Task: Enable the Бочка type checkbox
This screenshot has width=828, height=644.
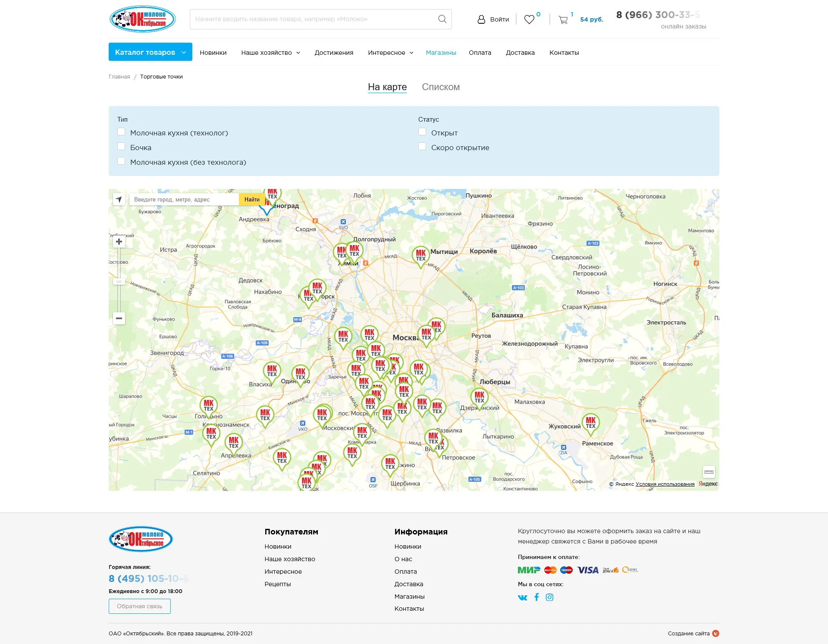Action: tap(121, 147)
